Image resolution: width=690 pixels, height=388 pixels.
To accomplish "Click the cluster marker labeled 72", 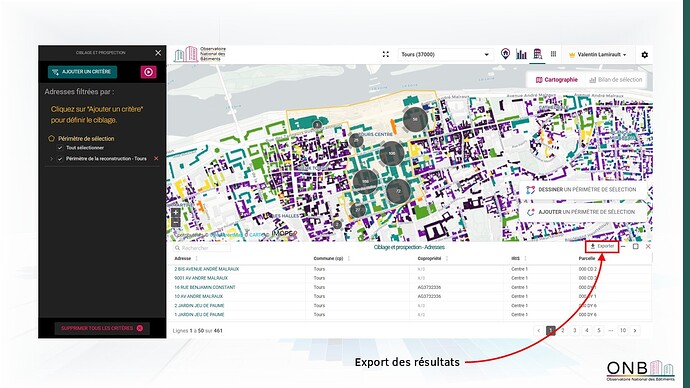I will tap(399, 191).
